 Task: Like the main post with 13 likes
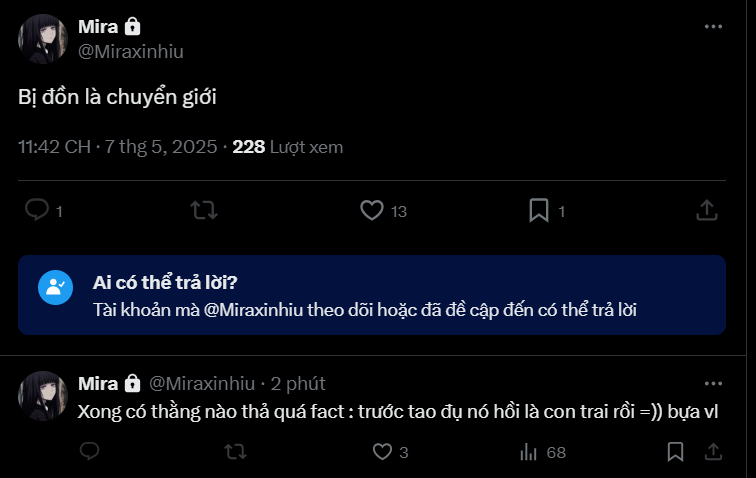click(x=372, y=210)
